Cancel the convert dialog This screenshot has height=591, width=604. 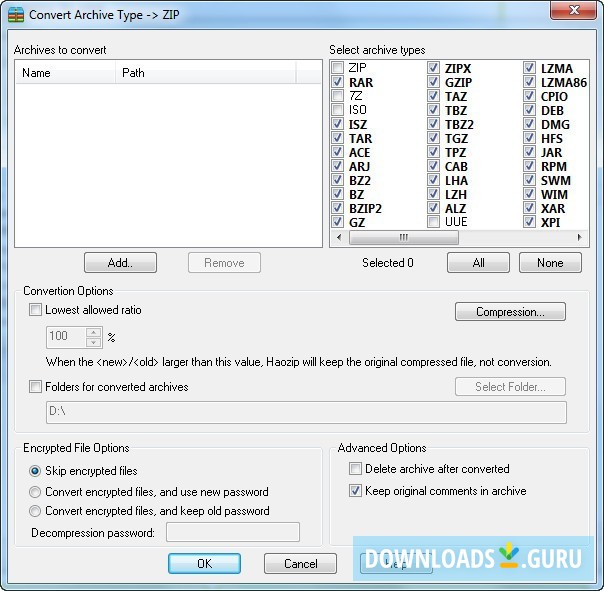tap(300, 564)
